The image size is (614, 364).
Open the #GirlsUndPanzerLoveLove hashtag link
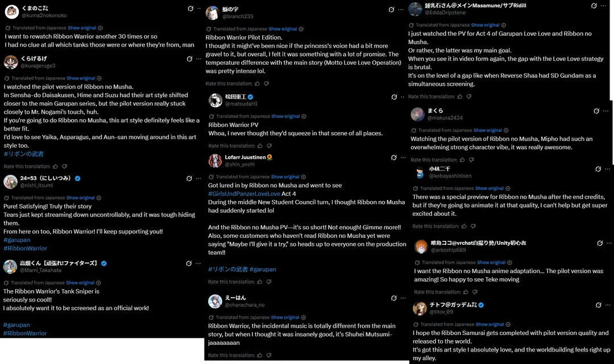(x=244, y=194)
